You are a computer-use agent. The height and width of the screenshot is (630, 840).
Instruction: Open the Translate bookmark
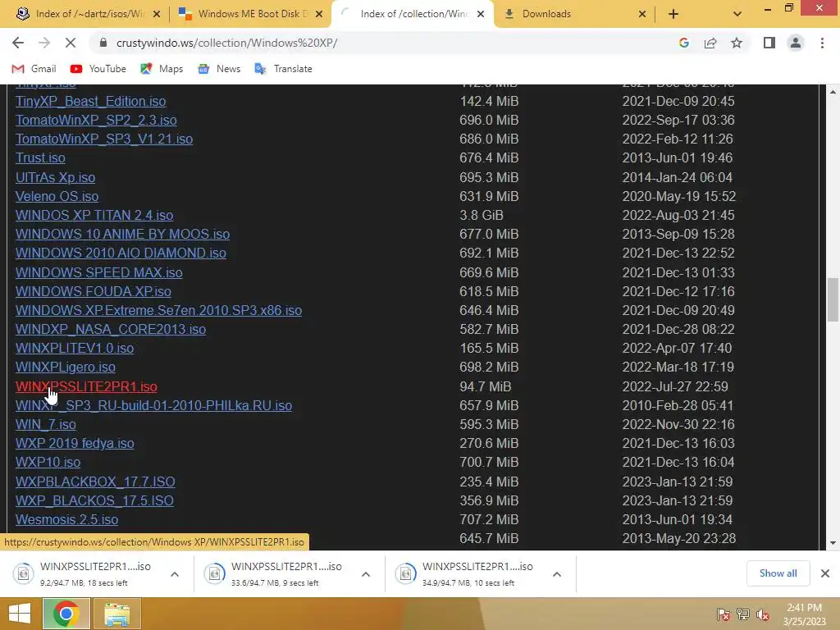[283, 69]
